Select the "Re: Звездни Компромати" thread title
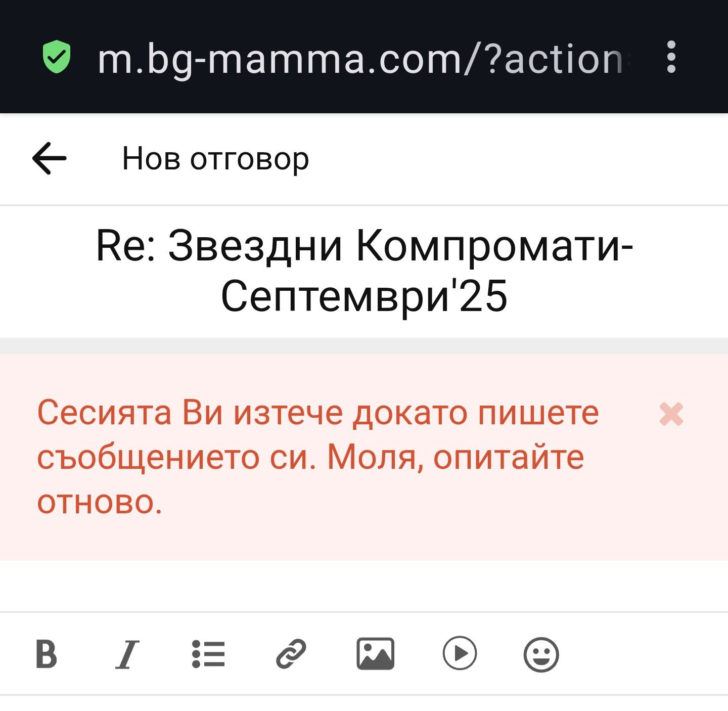Screen dimensions: 728x711 click(x=364, y=271)
